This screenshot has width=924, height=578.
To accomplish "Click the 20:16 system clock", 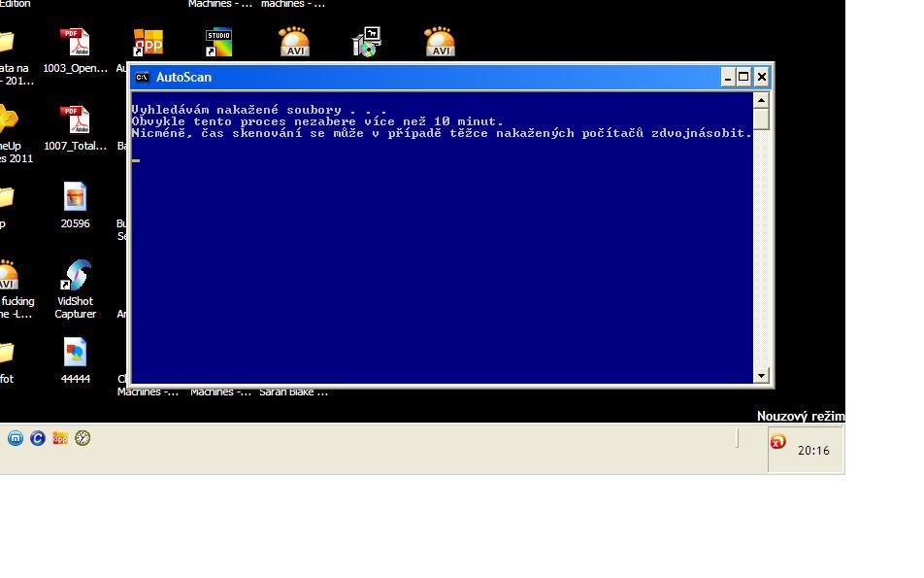I will pos(813,451).
